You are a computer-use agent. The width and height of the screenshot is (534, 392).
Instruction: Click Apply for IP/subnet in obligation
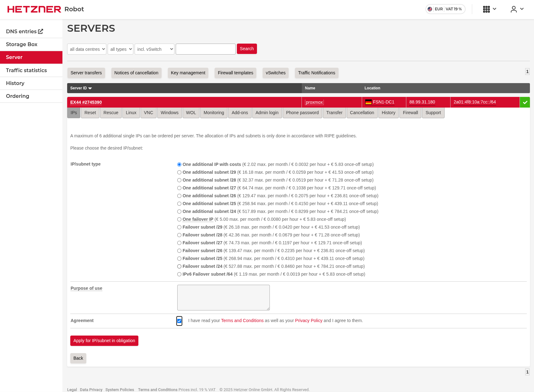tap(104, 341)
